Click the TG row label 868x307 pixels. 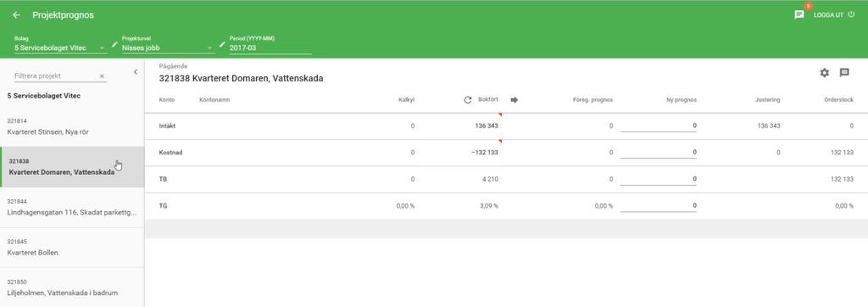[163, 205]
